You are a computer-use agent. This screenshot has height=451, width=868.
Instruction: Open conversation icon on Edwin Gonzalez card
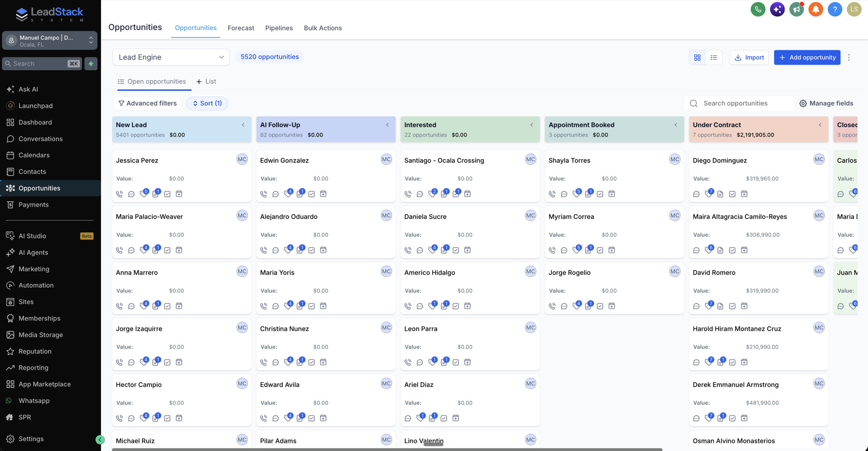tap(276, 194)
